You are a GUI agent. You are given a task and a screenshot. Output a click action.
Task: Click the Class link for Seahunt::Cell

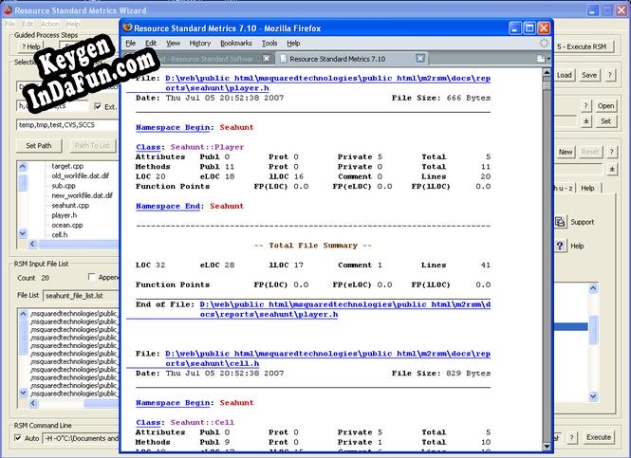[148, 422]
